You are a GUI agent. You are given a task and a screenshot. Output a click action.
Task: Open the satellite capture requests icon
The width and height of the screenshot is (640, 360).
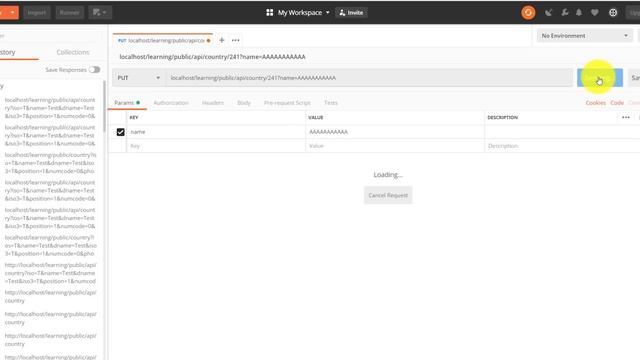point(549,13)
